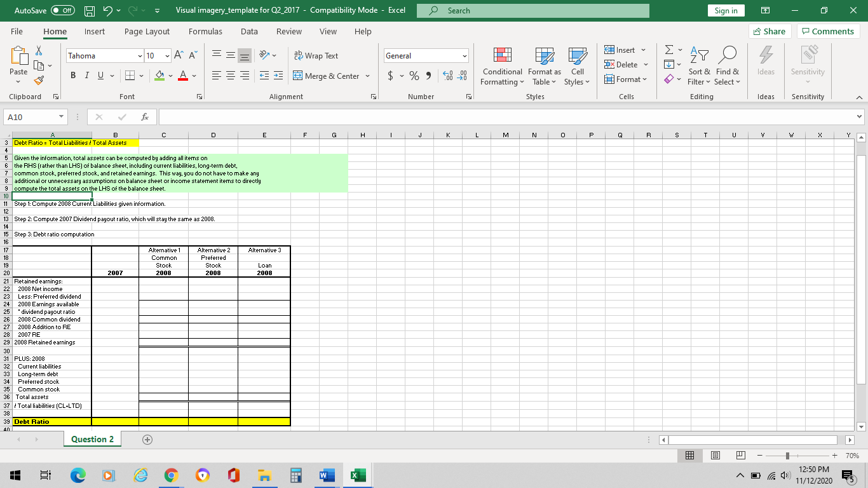Toggle italic formatting
Screen dimensions: 868x488
point(85,75)
